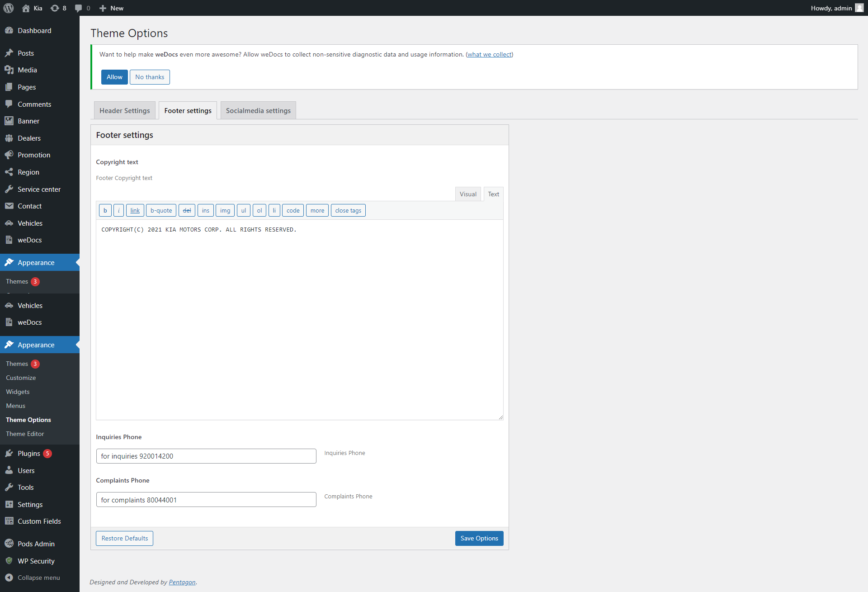Insert bold tag with b button

click(x=105, y=210)
